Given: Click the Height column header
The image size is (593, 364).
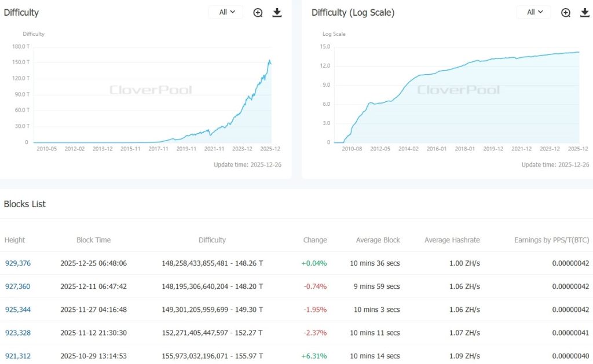Looking at the screenshot, I should [15, 240].
